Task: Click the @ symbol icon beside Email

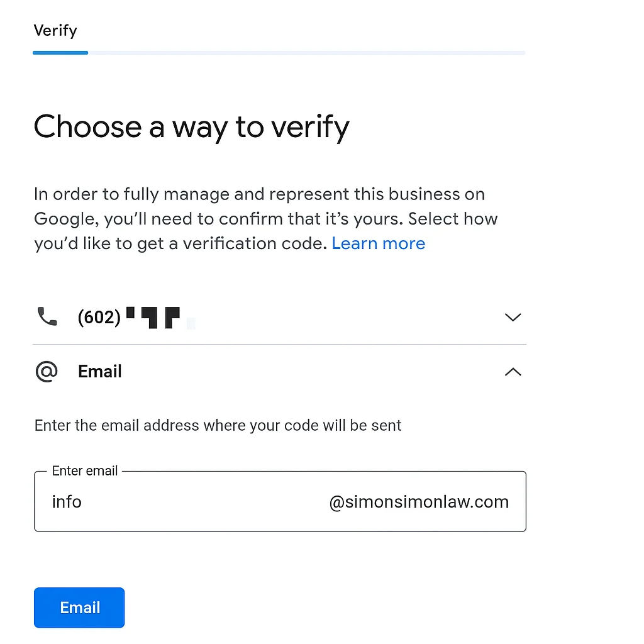Action: [x=47, y=371]
